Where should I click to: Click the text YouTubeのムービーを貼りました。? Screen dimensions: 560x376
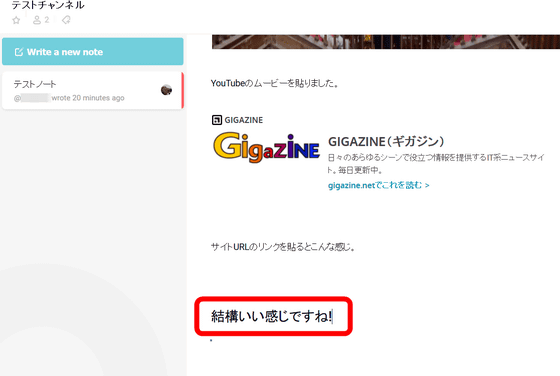click(274, 84)
